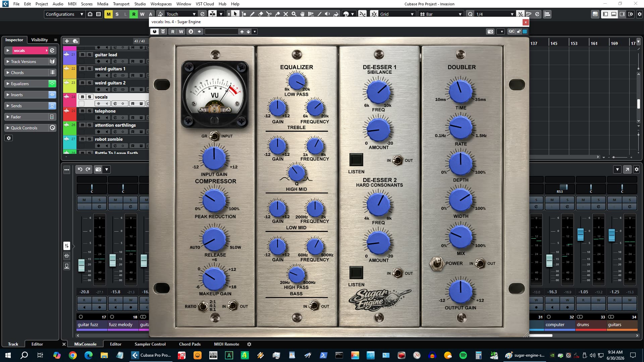Toggle global Mute M button in toolbar
Image resolution: width=644 pixels, height=362 pixels.
coord(108,14)
